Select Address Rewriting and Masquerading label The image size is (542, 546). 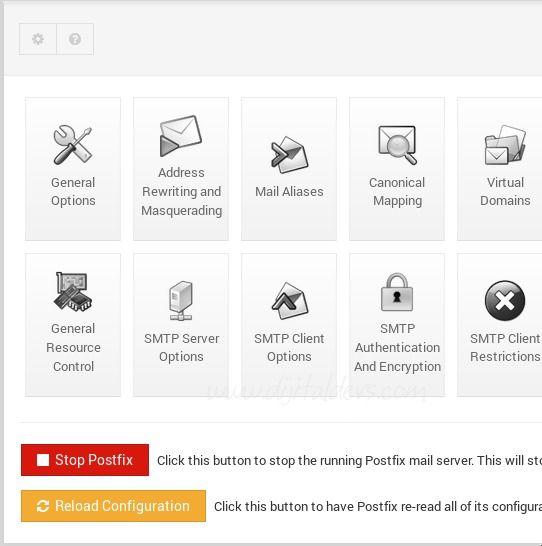tap(181, 192)
